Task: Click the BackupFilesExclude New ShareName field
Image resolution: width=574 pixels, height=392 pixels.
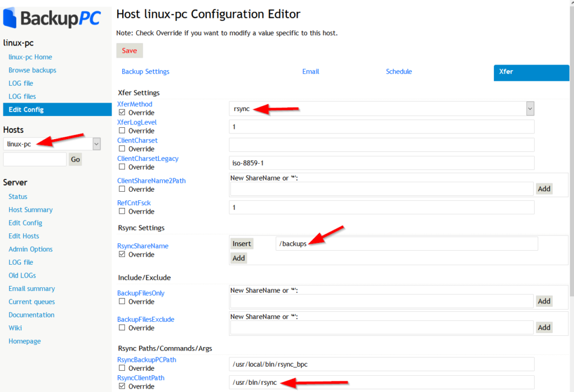Action: 381,328
